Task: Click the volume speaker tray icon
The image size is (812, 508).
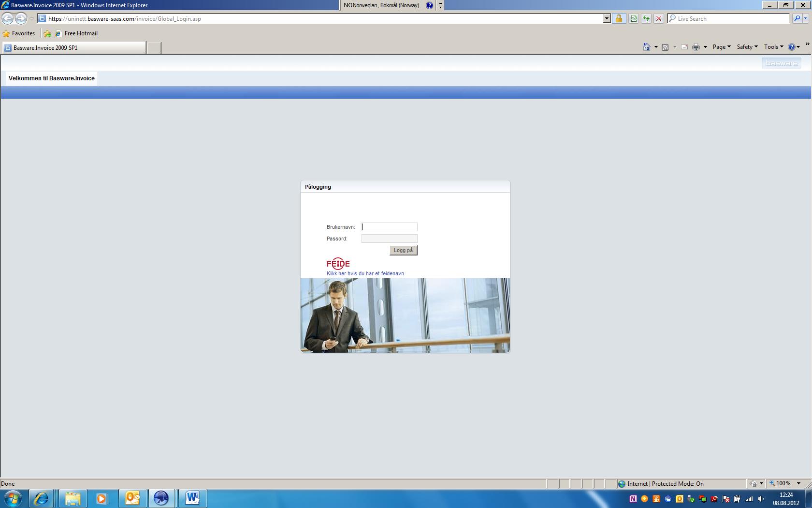Action: click(x=761, y=499)
